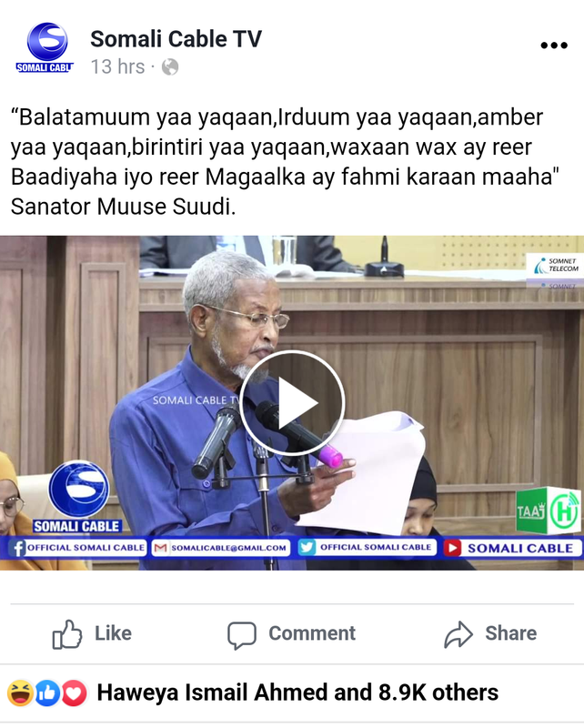Click the Share button label

pos(510,633)
